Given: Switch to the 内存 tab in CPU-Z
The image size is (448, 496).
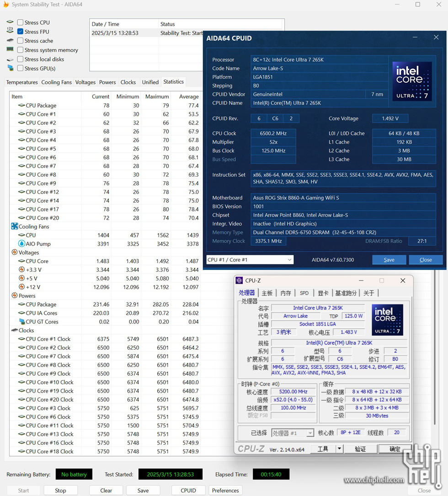Looking at the screenshot, I should (286, 293).
